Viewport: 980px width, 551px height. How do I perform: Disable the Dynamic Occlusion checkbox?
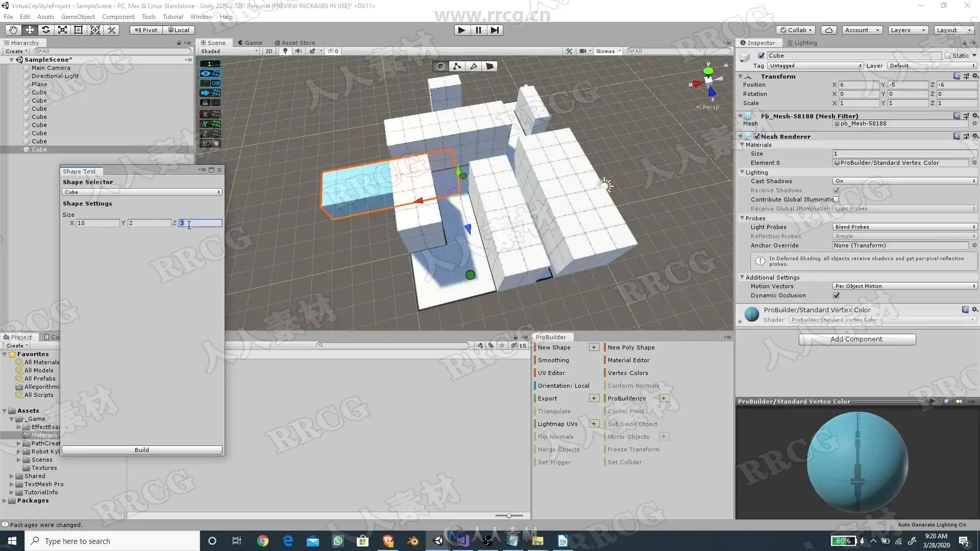(x=836, y=295)
